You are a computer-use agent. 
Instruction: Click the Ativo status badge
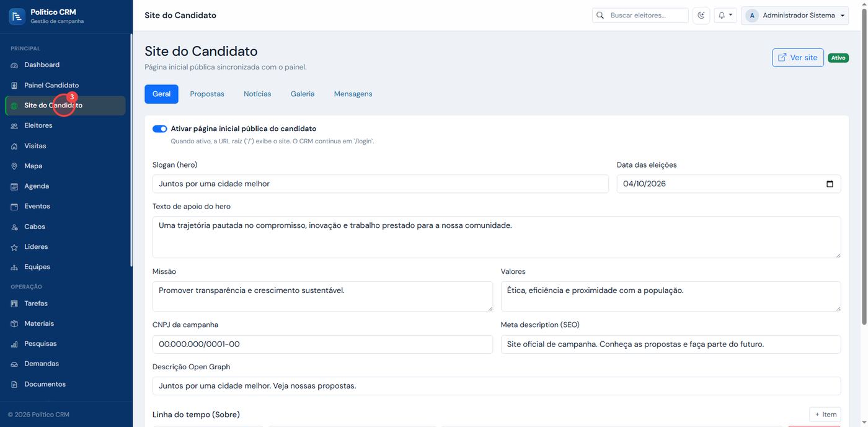click(x=838, y=58)
